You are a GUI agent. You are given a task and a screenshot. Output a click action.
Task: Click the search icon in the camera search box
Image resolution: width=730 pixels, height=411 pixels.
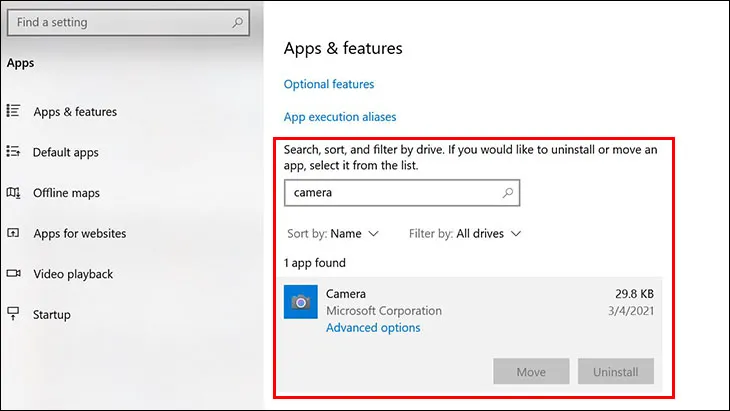507,192
